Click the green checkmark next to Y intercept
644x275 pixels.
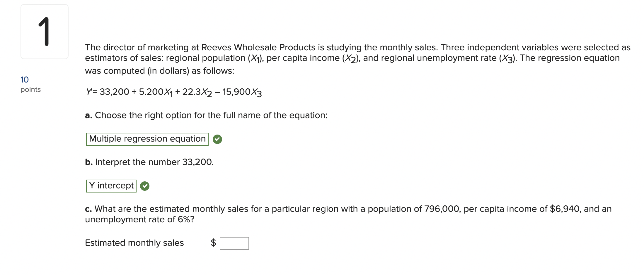pos(145,186)
